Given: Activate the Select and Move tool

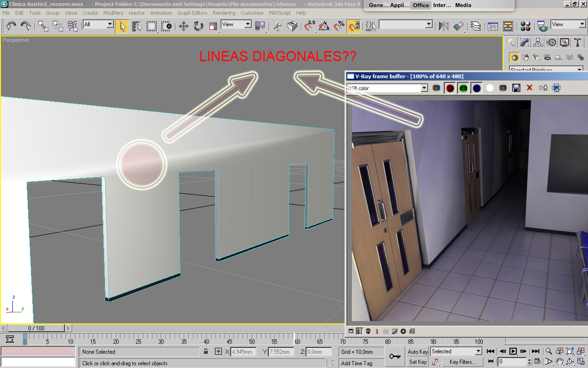Looking at the screenshot, I should 184,26.
